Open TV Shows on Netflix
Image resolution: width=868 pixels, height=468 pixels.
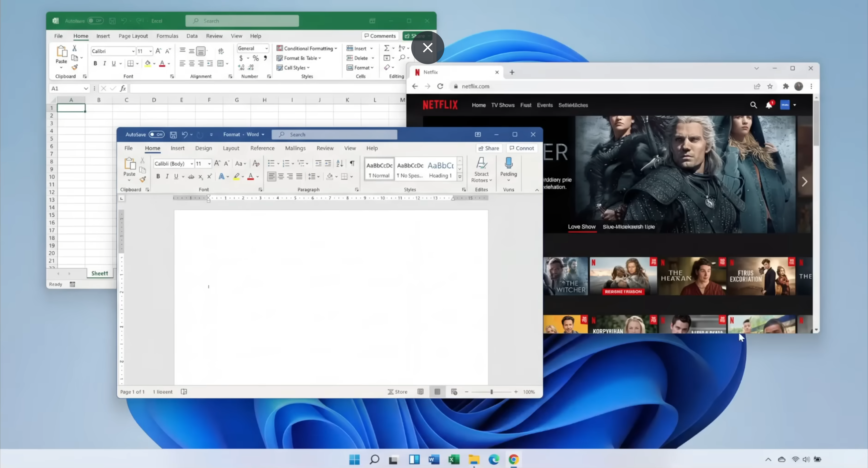[503, 105]
